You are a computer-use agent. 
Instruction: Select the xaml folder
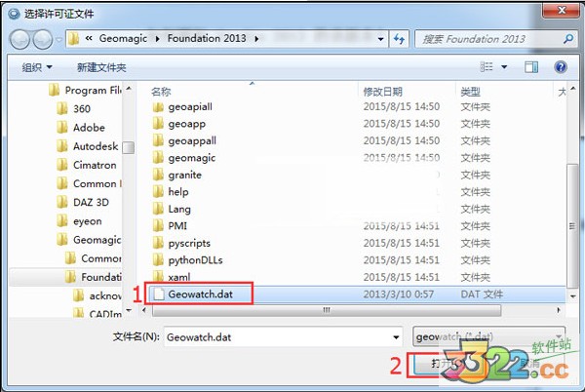(x=179, y=277)
